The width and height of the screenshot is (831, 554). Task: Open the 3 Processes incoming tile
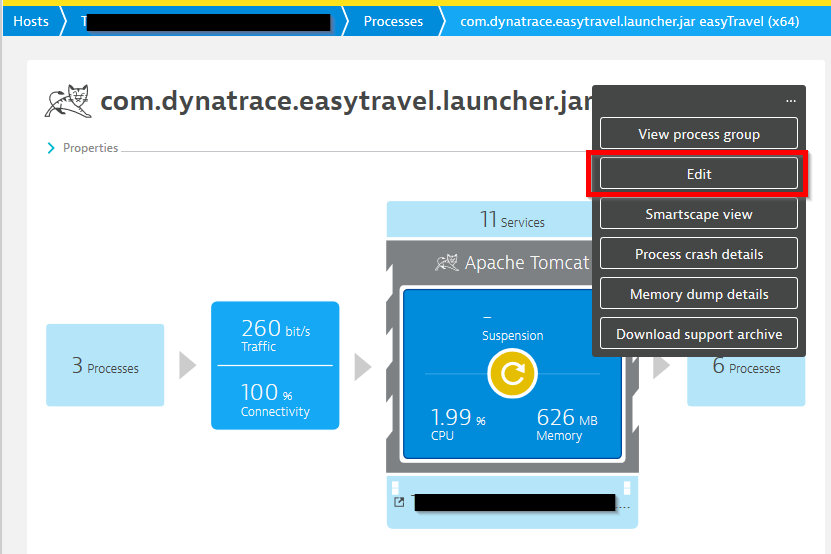105,365
